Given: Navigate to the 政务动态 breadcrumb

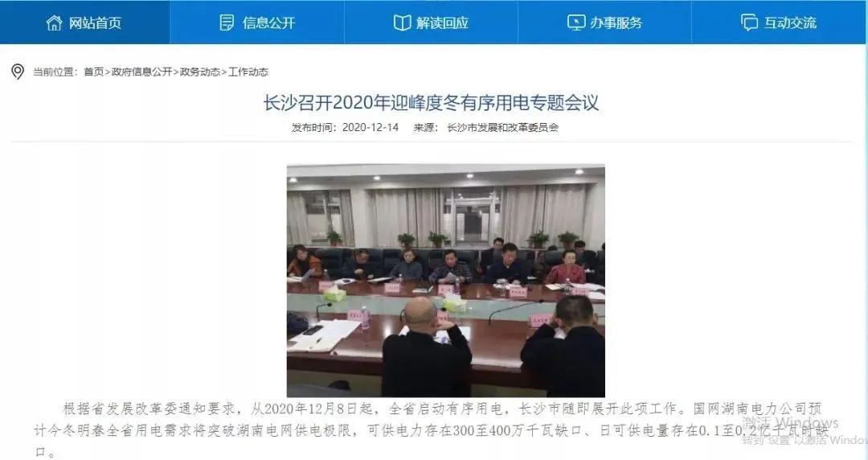Looking at the screenshot, I should click(199, 72).
